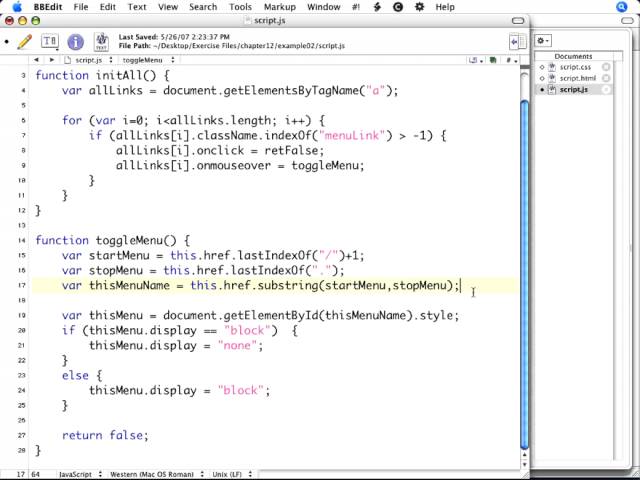
Task: Open the Clippings C menu icon
Action: pos(398,7)
